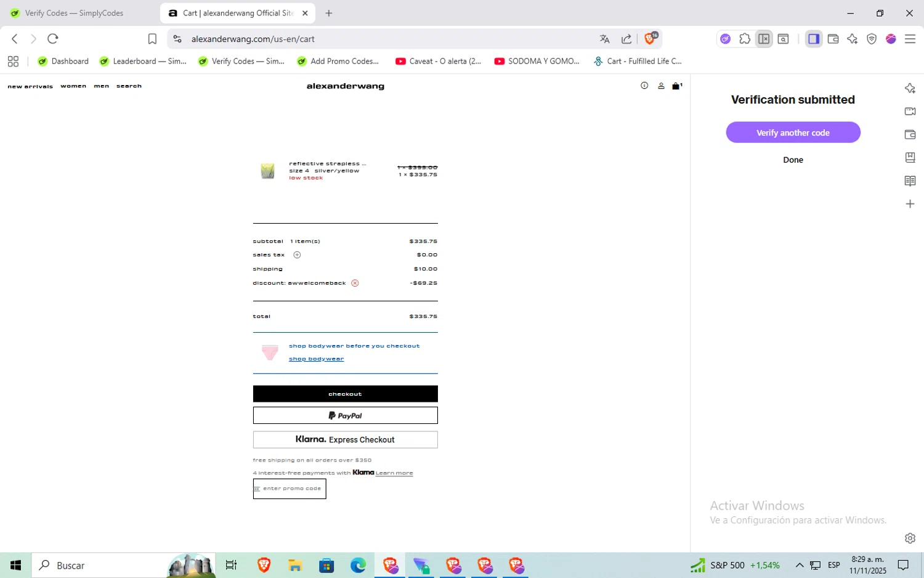This screenshot has width=924, height=578.
Task: Show hidden system tray icons chevron
Action: (800, 565)
